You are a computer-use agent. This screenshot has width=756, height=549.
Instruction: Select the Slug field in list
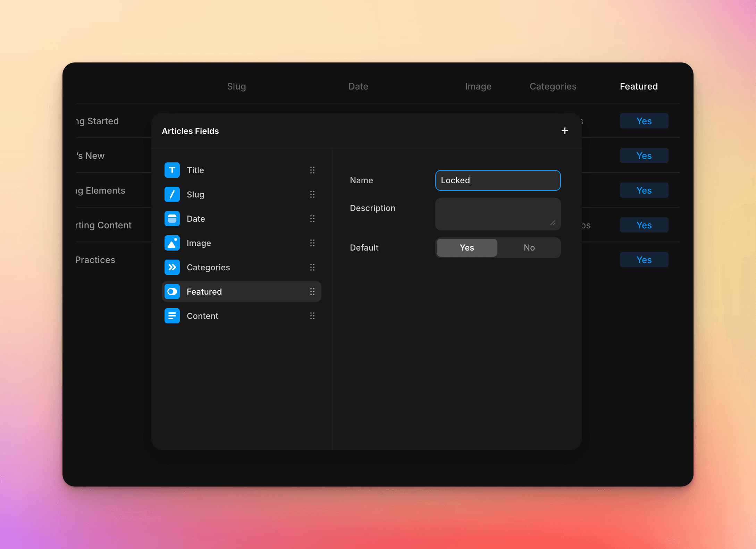[x=242, y=194]
